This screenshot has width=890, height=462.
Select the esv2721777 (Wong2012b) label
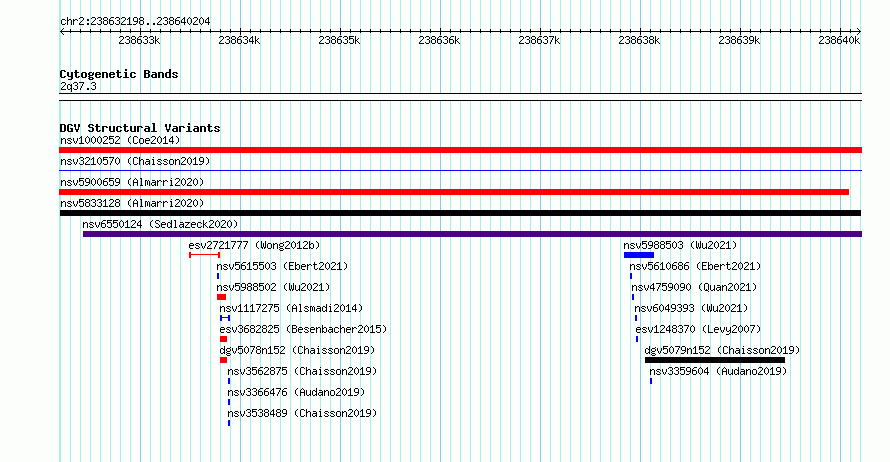254,245
